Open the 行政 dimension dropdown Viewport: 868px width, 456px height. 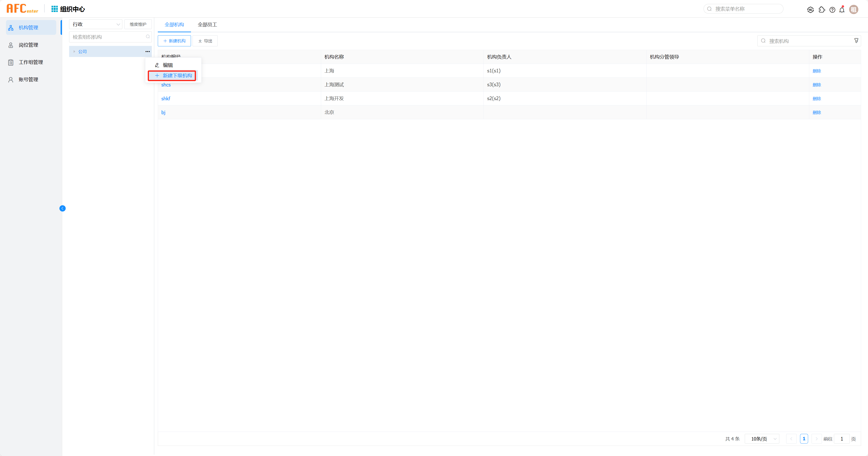pyautogui.click(x=96, y=24)
